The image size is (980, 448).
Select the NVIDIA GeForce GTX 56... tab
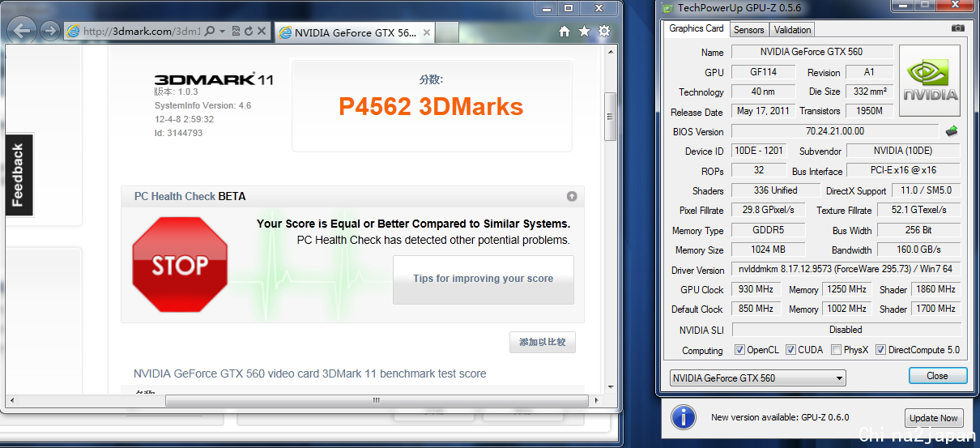(355, 33)
